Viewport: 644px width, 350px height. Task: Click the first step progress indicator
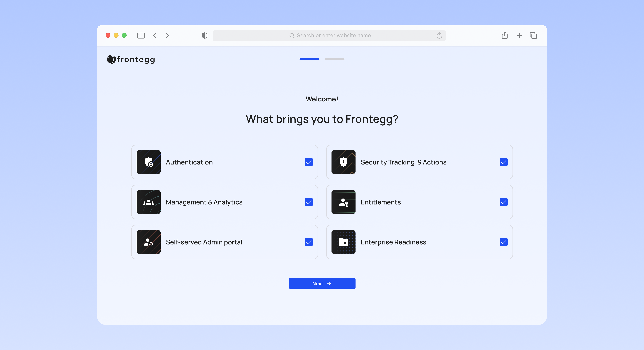pos(309,59)
